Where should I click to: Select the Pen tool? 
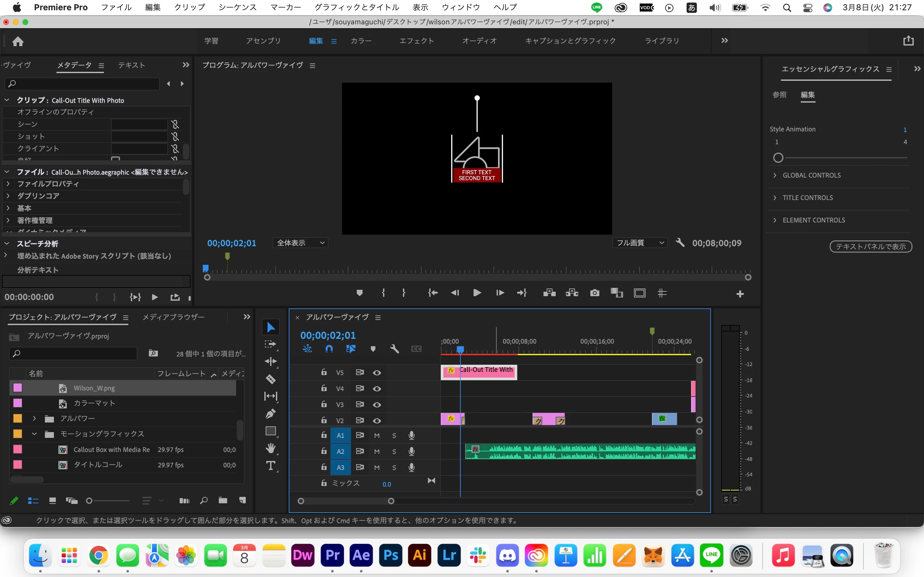point(271,414)
